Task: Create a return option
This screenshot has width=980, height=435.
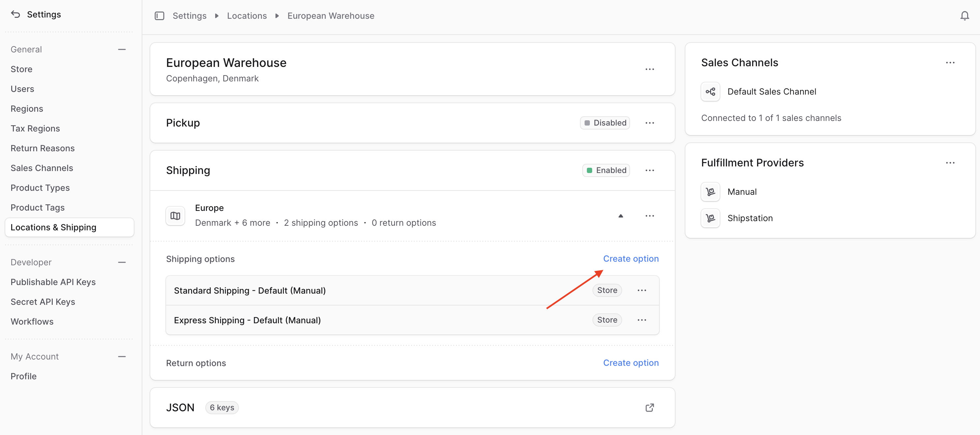Action: click(631, 363)
